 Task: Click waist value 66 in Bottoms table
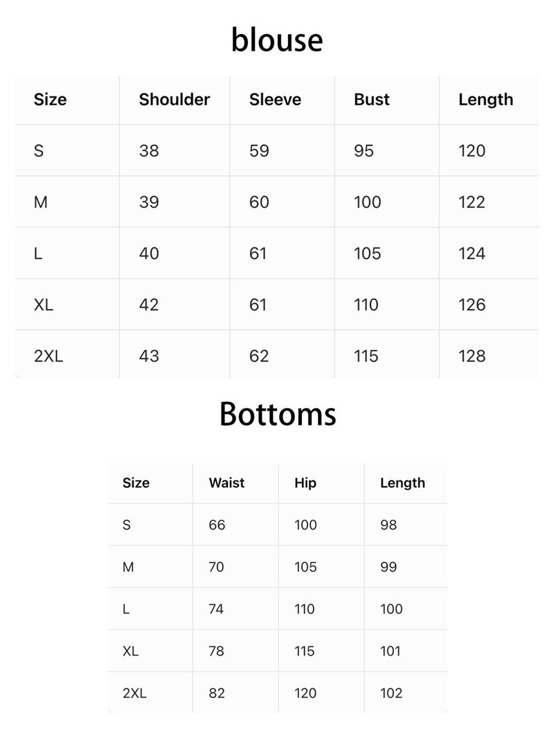tap(217, 525)
